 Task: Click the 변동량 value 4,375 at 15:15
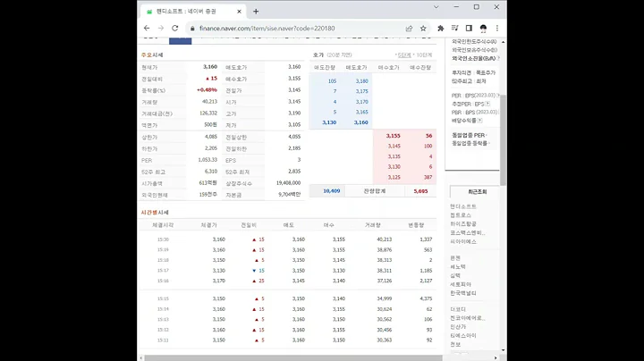click(426, 298)
